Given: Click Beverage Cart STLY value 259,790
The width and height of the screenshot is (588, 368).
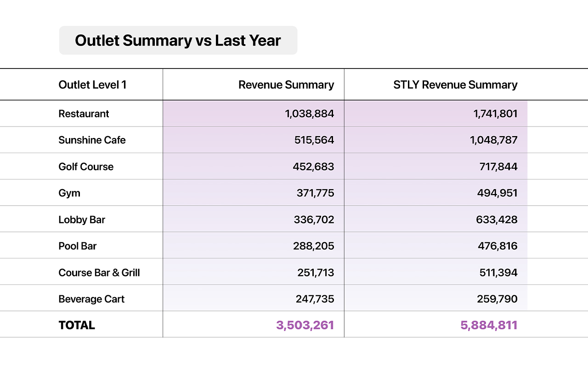Looking at the screenshot, I should [498, 299].
